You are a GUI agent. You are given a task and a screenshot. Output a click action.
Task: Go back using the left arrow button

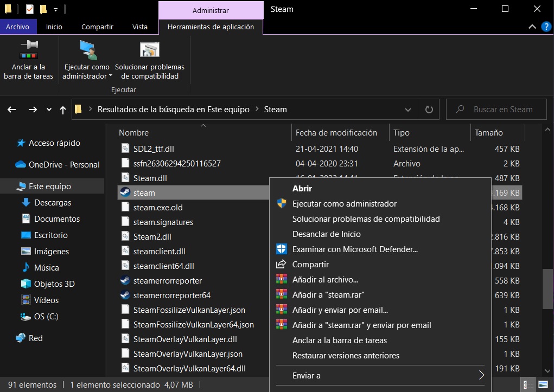[12, 110]
